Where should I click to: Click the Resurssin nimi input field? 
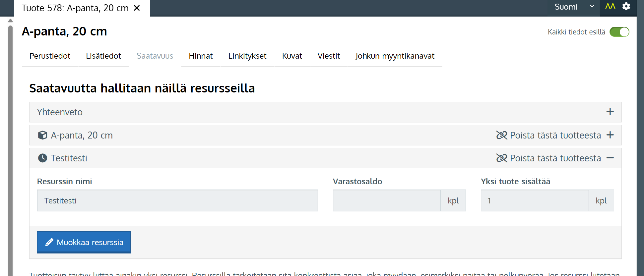coord(177,200)
